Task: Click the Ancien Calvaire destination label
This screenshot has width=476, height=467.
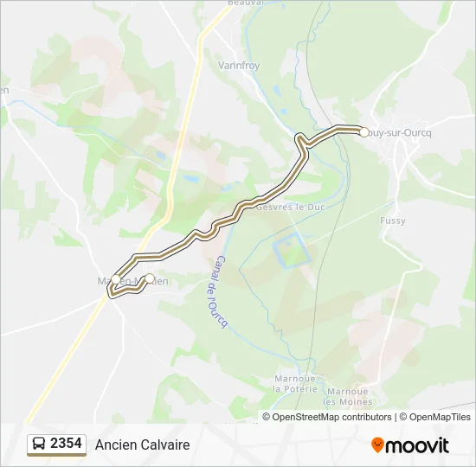Action: point(143,445)
